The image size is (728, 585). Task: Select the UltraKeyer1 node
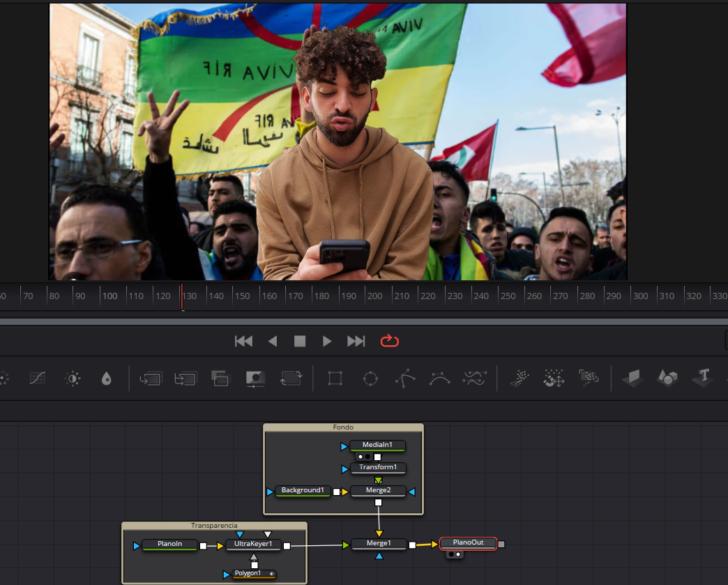coord(252,545)
